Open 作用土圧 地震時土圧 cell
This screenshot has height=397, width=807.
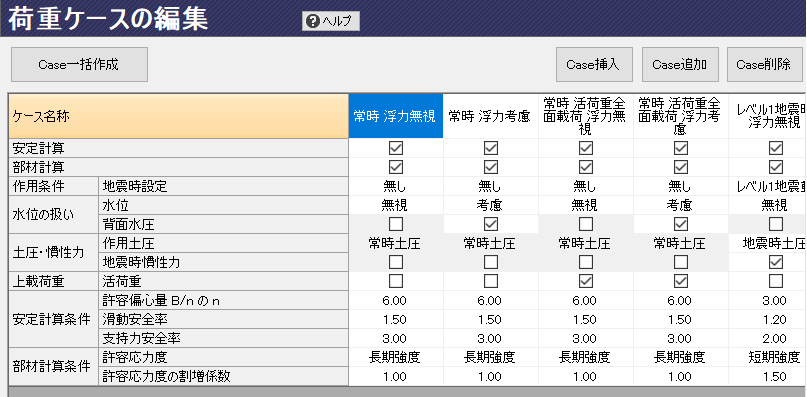(767, 243)
